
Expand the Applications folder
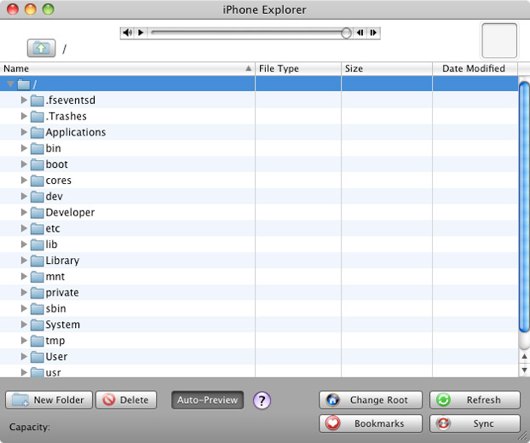point(24,132)
